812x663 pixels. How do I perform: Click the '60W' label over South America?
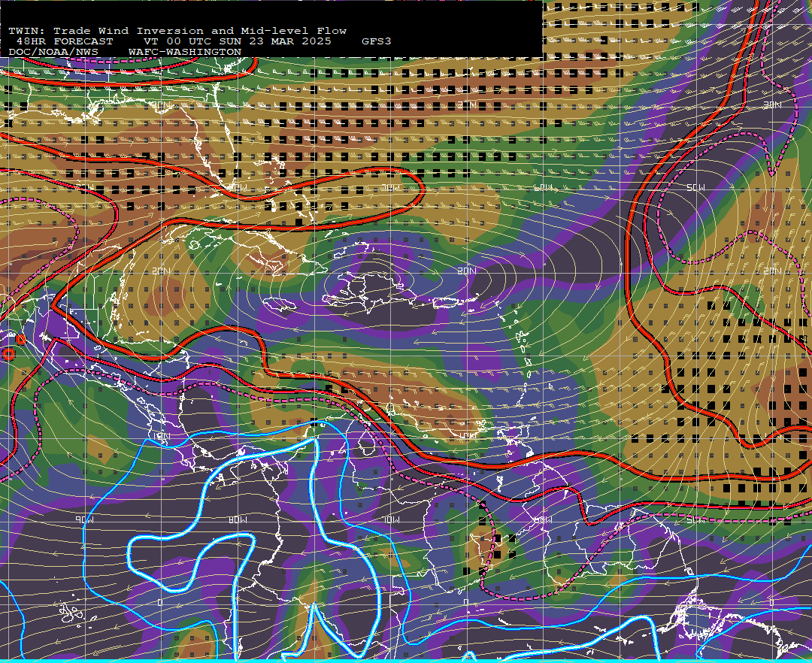click(542, 519)
